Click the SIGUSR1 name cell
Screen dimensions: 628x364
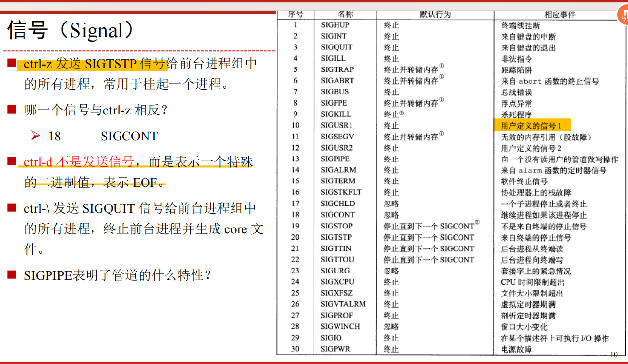tap(337, 126)
